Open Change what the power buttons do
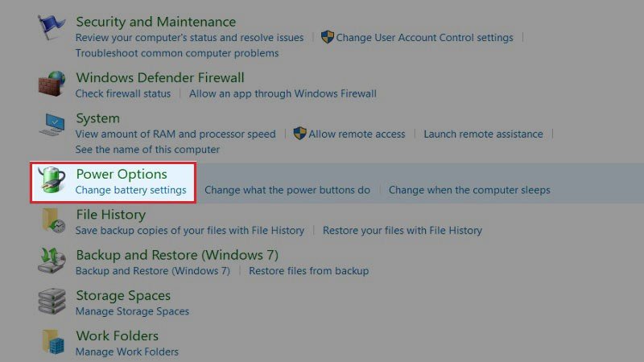Viewport: 644px width, 362px height. pos(287,191)
